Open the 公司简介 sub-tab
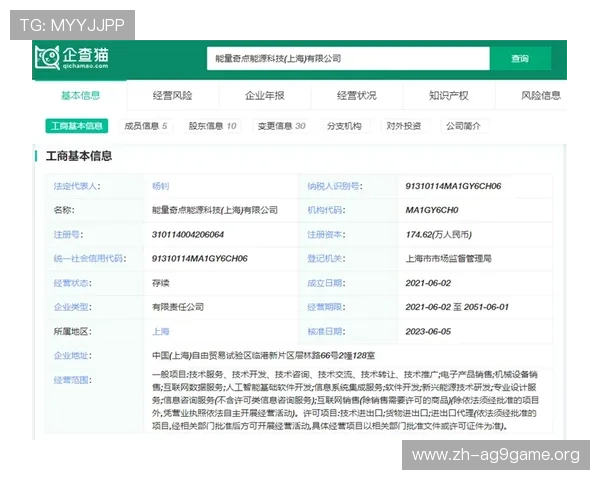Viewport: 600px width, 480px height. 463,126
